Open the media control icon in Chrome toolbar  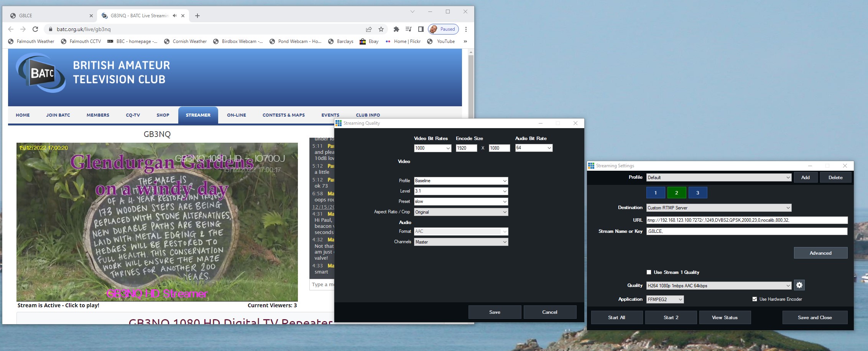point(409,29)
